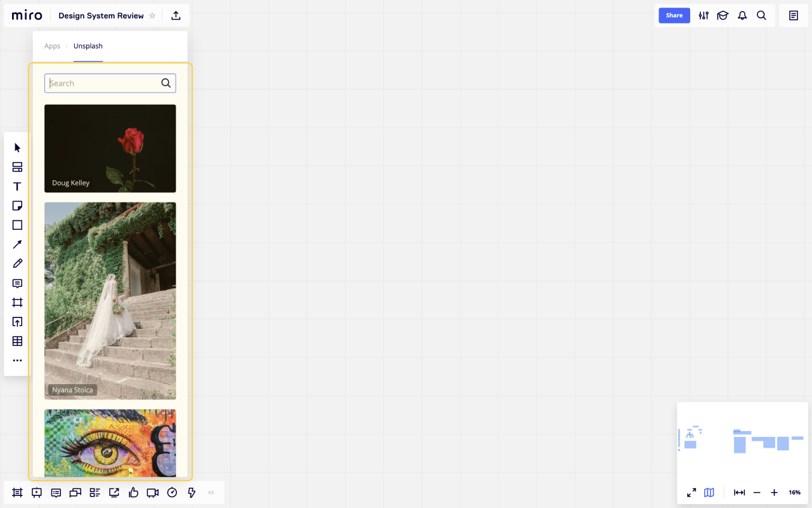Open board settings sliders icon
The height and width of the screenshot is (508, 812).
tap(704, 16)
